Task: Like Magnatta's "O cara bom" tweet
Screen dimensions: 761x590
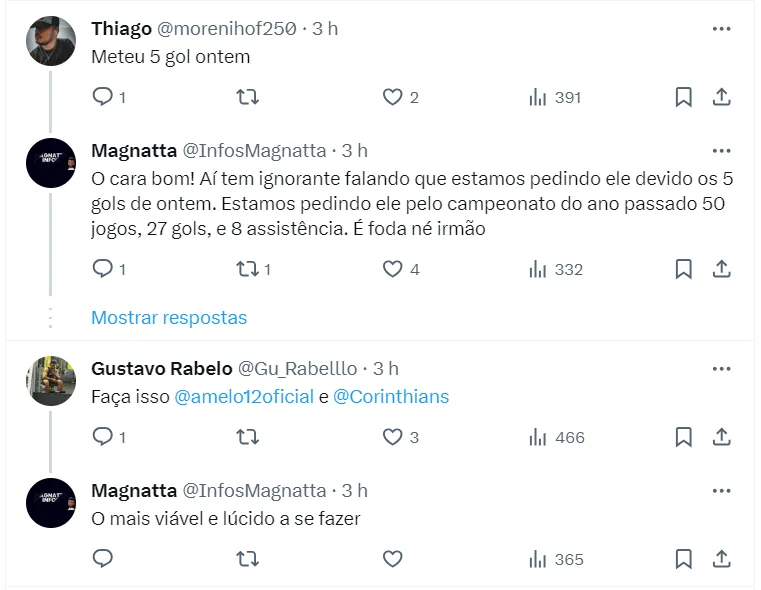Action: coord(393,269)
